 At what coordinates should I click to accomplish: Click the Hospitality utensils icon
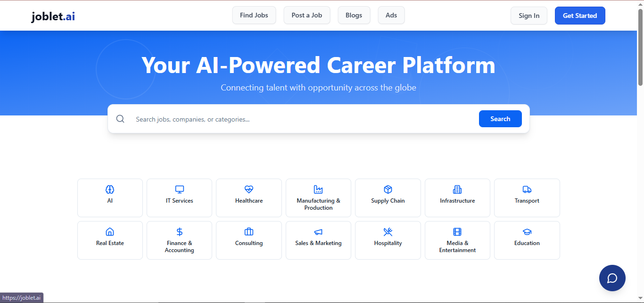click(388, 232)
